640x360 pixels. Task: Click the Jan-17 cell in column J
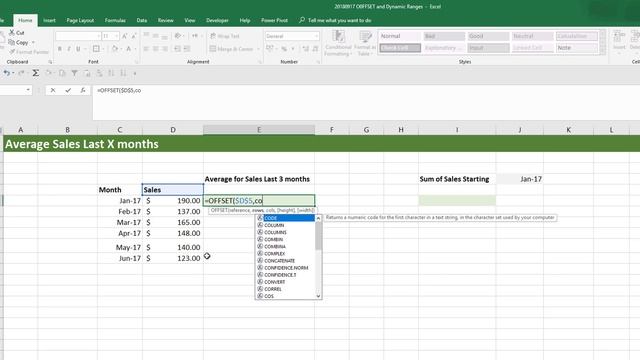click(520, 179)
